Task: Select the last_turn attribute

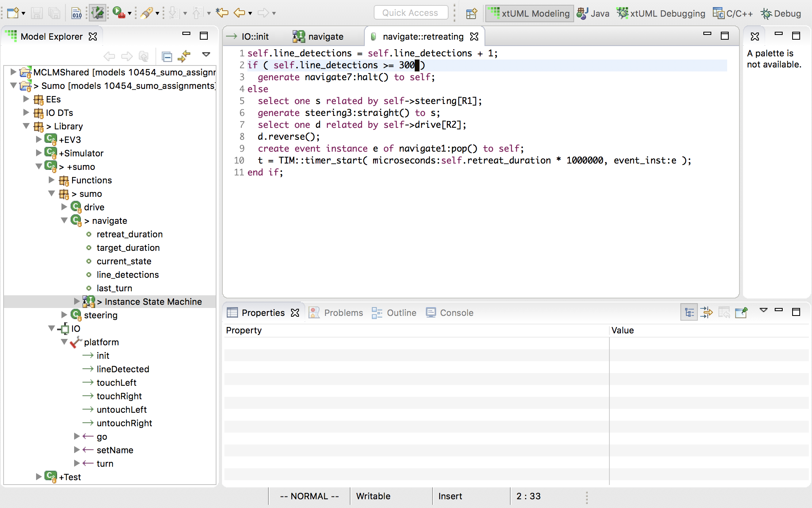Action: [114, 288]
